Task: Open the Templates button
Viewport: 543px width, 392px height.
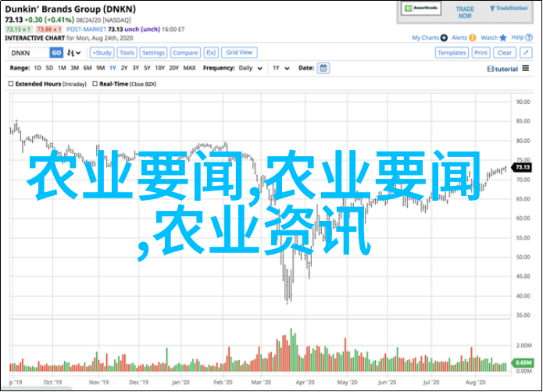Action: tap(452, 52)
